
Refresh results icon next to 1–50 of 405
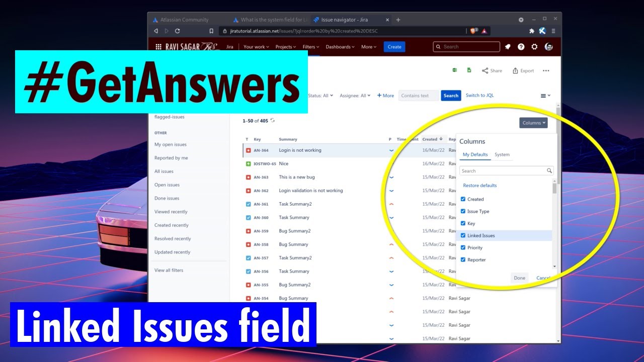(273, 120)
